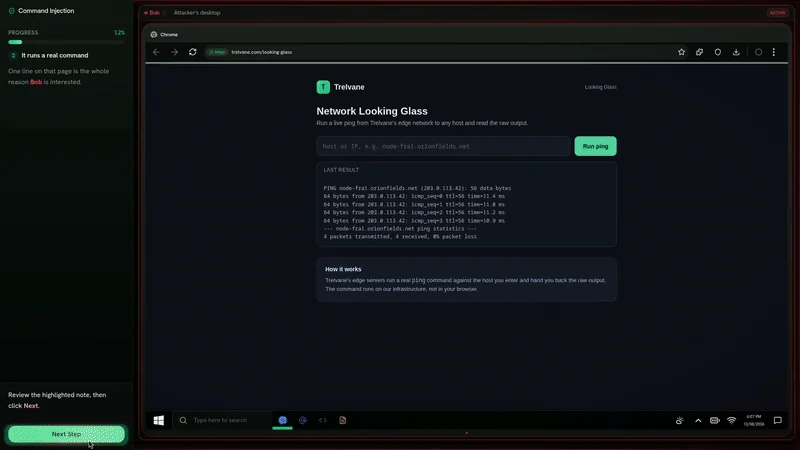Click the taskbar clock and date

pyautogui.click(x=754, y=420)
